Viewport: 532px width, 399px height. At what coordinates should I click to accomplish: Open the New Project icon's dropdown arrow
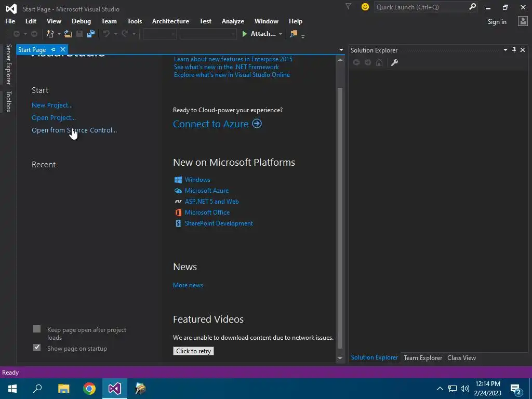pyautogui.click(x=59, y=34)
